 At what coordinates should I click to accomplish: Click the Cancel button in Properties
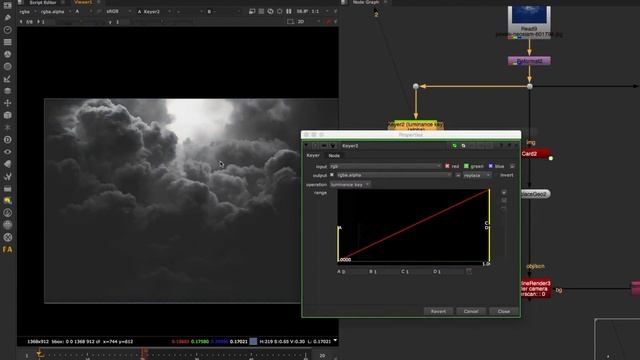tap(471, 311)
